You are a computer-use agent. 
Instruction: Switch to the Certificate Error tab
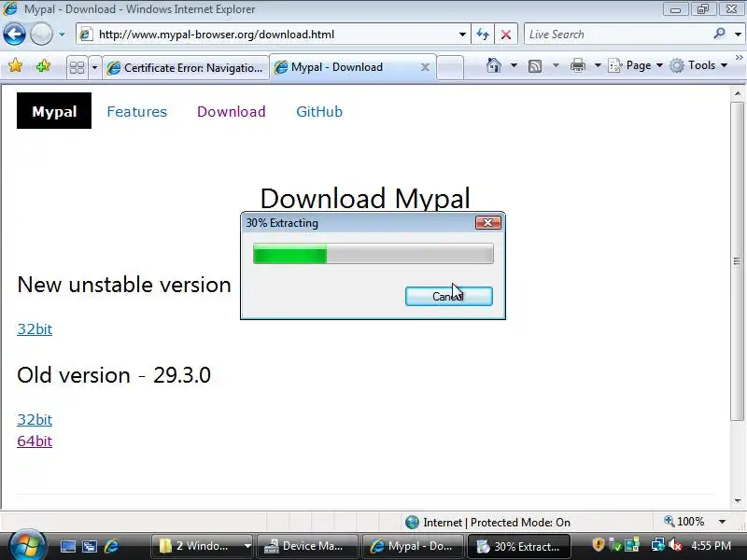pos(185,67)
